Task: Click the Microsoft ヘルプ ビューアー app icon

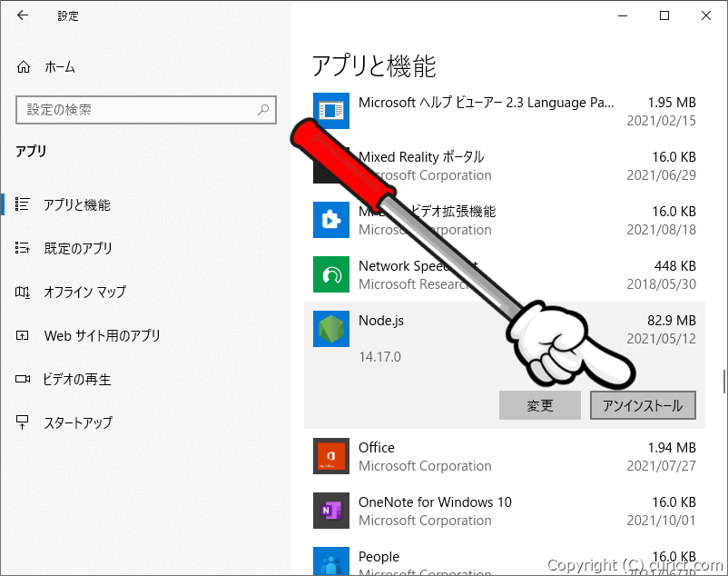Action: (331, 111)
